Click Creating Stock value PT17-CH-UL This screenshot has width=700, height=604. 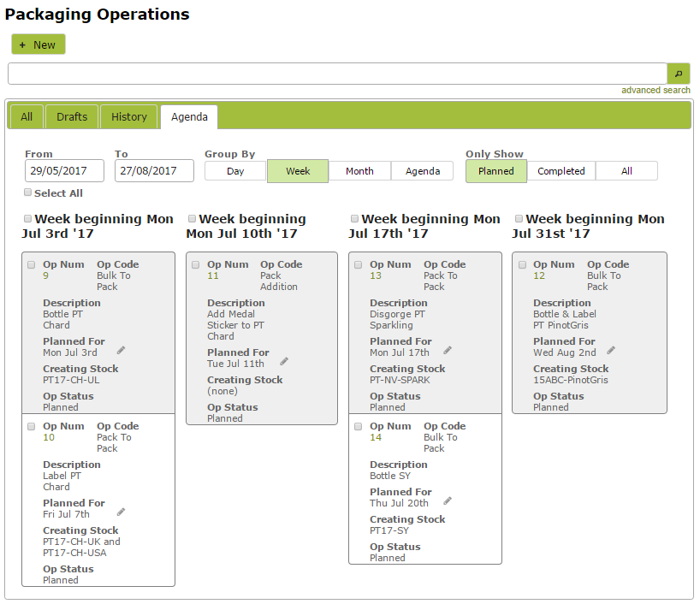(x=71, y=380)
